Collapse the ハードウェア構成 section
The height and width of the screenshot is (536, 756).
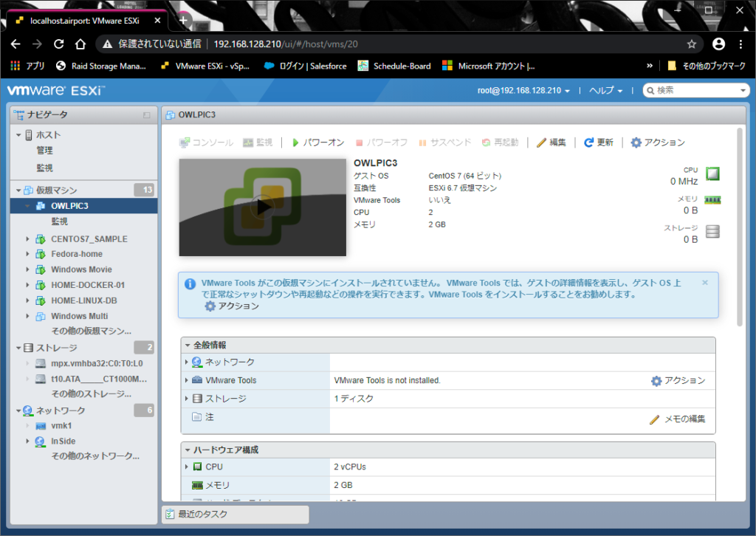(188, 450)
